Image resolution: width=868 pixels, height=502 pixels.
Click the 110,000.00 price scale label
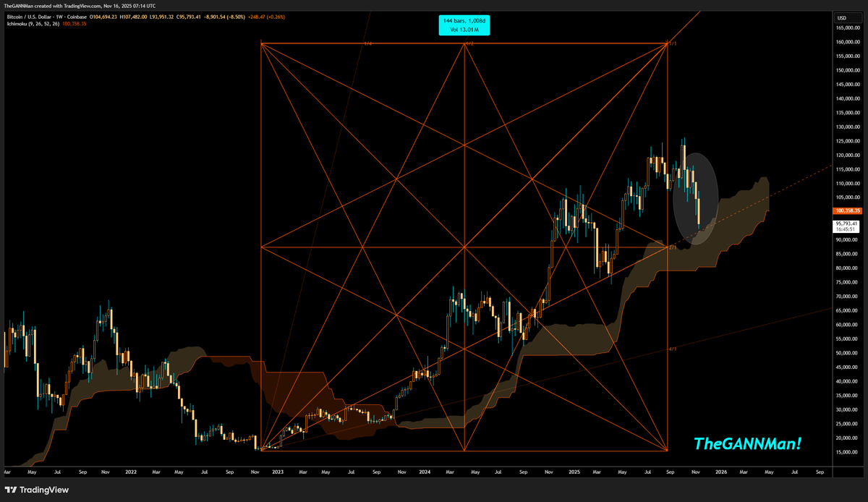[x=848, y=183]
